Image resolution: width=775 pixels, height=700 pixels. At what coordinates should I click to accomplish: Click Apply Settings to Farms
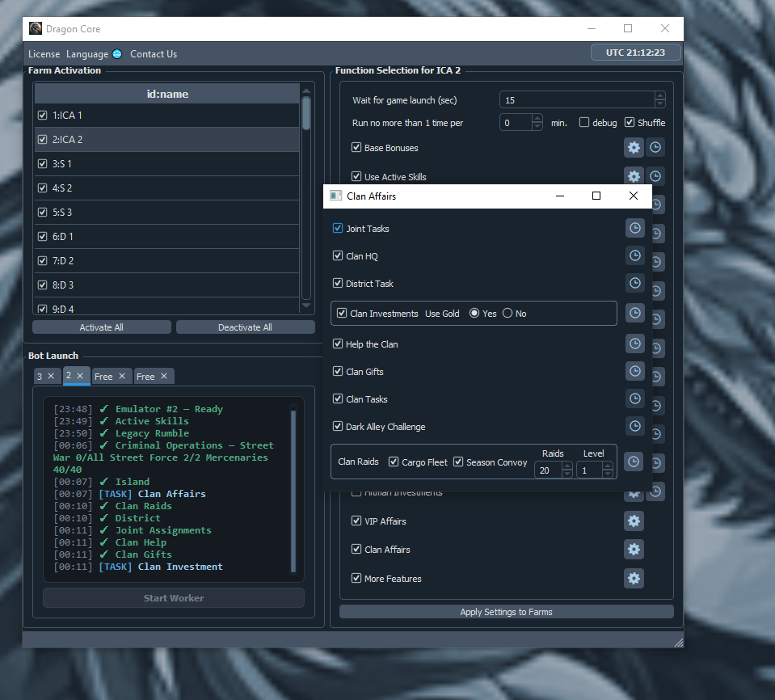[506, 612]
